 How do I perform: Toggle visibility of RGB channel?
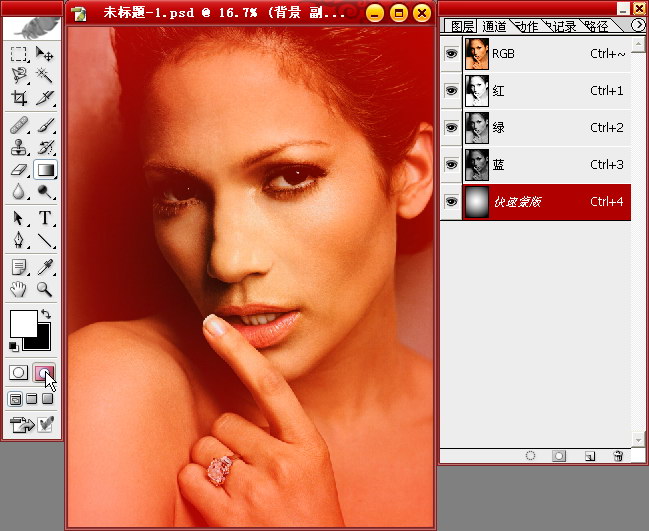tap(451, 54)
